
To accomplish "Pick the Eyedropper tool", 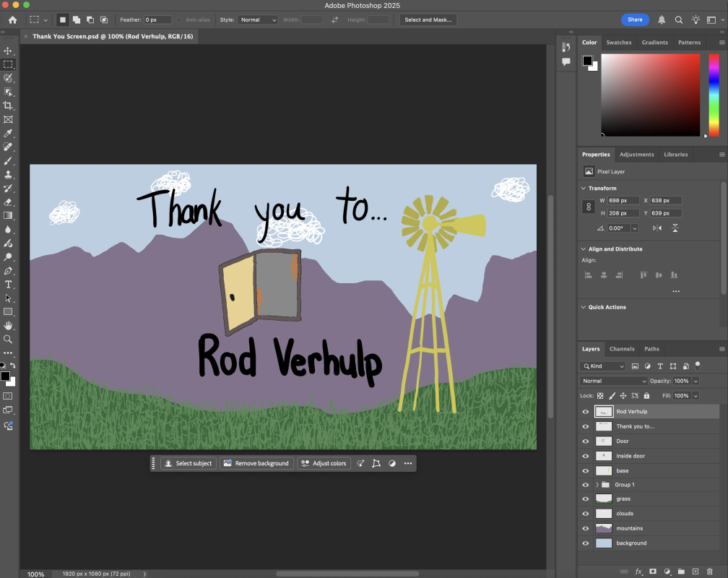I will click(8, 133).
